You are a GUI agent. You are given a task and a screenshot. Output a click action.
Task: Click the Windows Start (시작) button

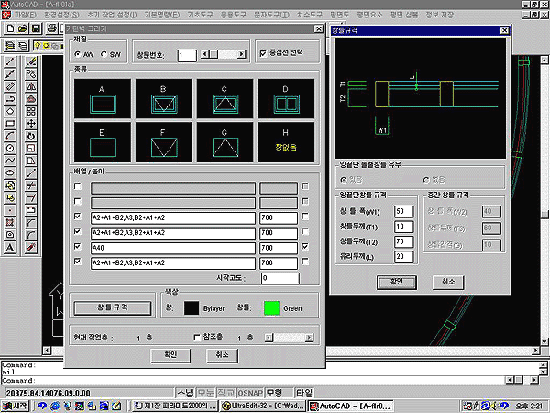tap(15, 406)
